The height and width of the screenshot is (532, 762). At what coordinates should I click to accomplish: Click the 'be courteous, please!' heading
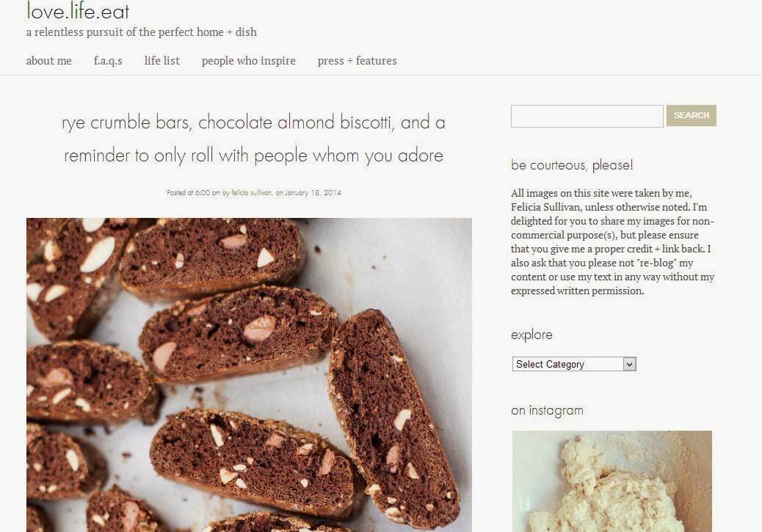point(572,165)
